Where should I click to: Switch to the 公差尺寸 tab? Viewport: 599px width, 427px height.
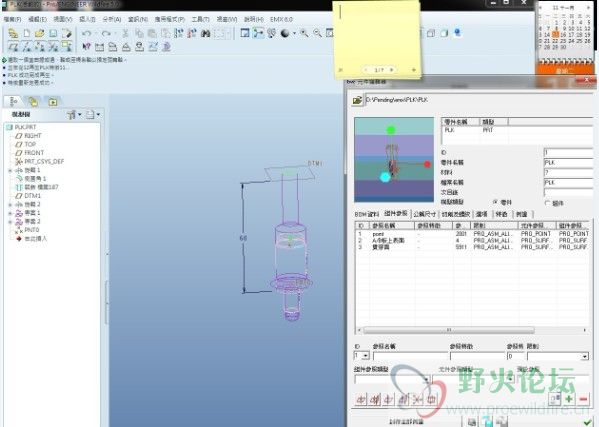click(x=424, y=215)
